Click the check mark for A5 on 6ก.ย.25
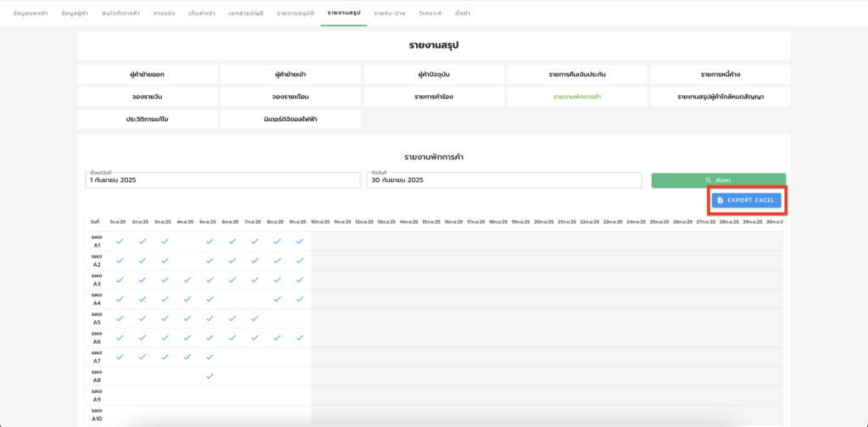This screenshot has height=427, width=868. (232, 319)
